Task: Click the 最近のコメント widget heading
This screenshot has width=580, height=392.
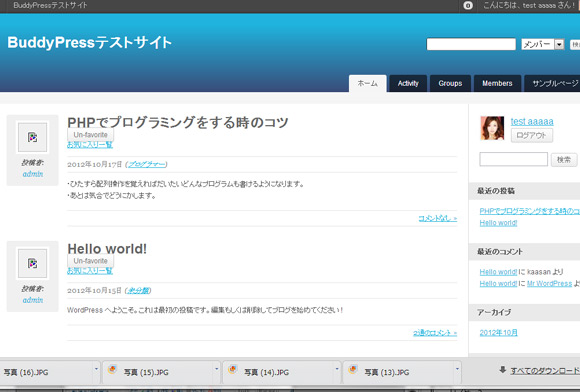Action: tap(499, 252)
